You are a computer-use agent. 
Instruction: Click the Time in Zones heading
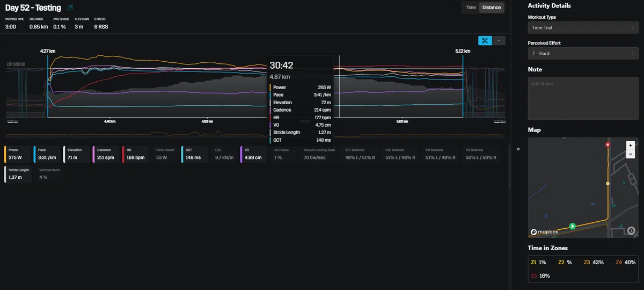tap(548, 248)
